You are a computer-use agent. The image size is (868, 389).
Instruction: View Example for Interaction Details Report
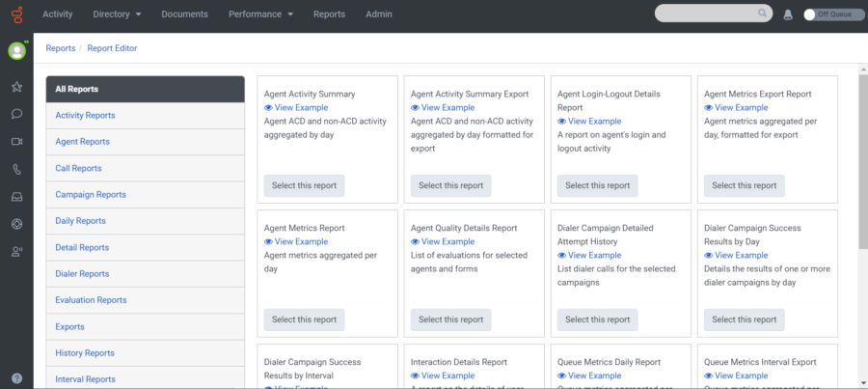click(443, 375)
